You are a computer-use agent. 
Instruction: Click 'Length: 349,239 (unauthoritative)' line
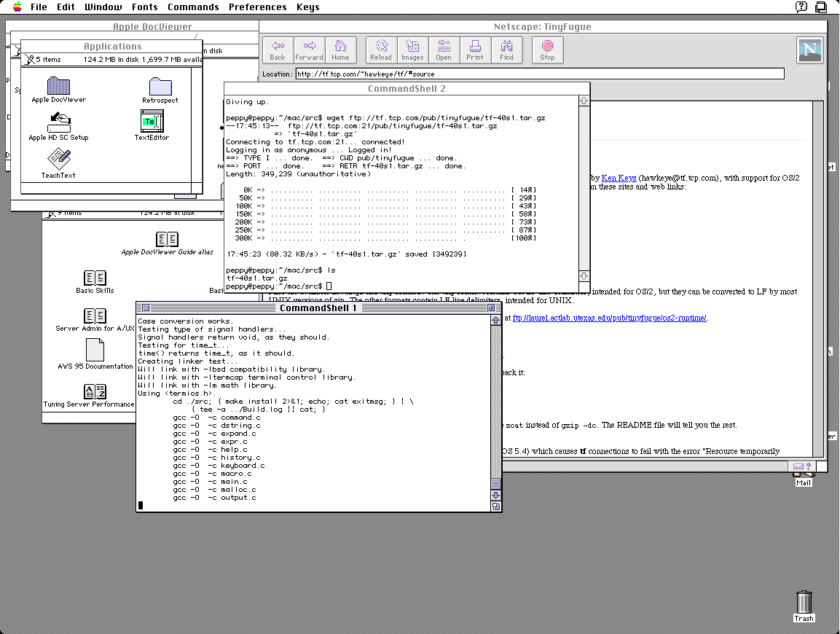(x=298, y=174)
